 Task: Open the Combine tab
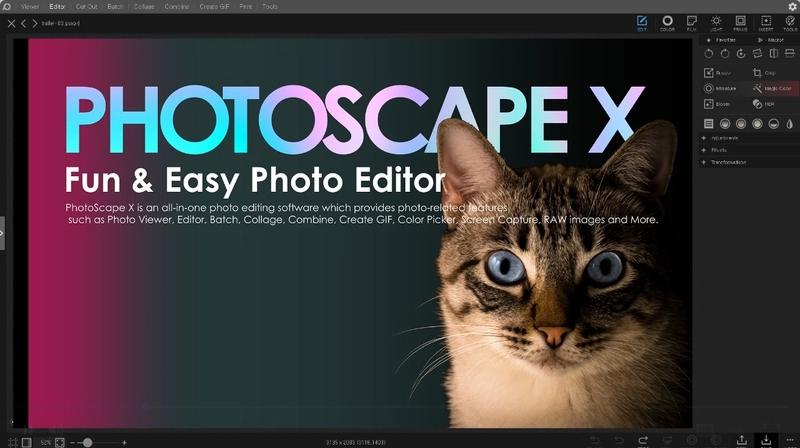point(177,7)
